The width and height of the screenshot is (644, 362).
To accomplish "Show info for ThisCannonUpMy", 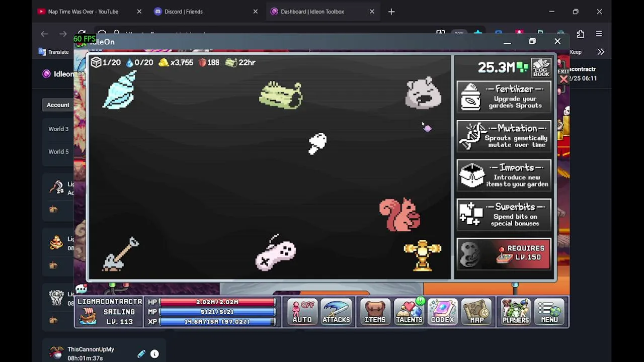I will (x=154, y=354).
